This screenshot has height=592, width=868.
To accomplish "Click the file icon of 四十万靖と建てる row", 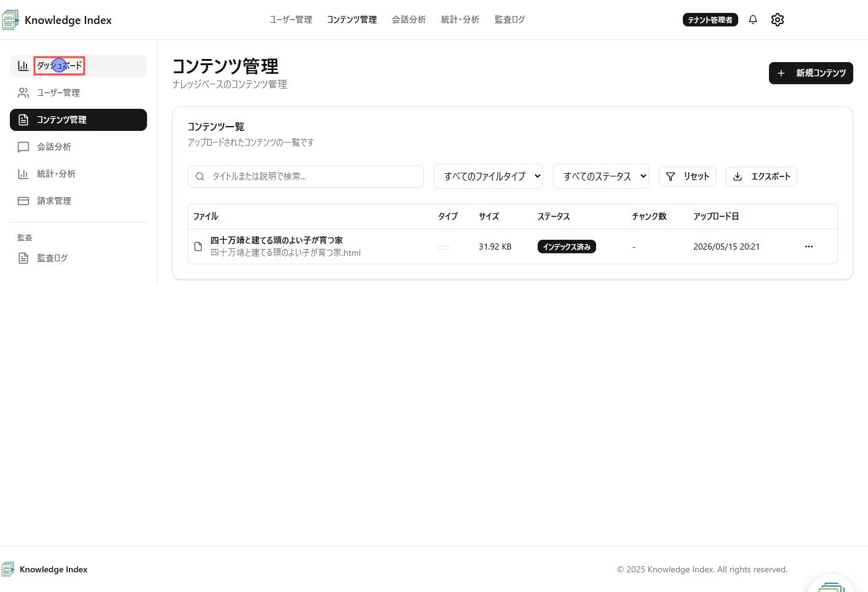I will tap(198, 247).
